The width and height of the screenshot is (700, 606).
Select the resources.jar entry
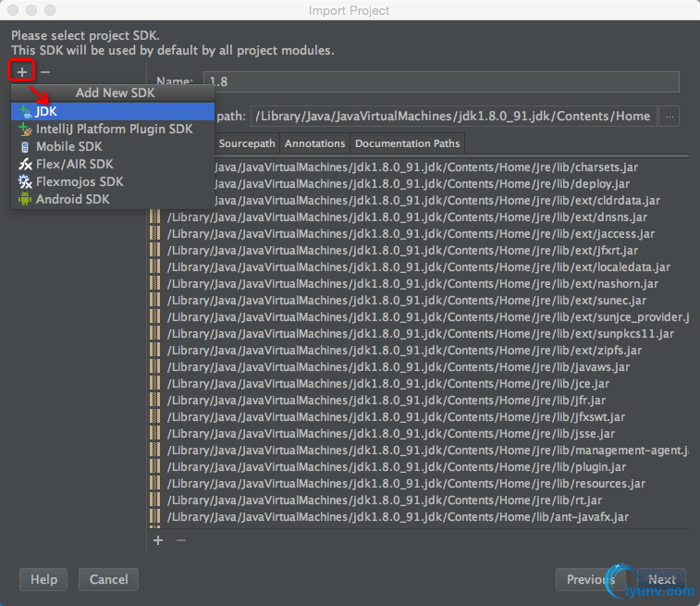(x=420, y=484)
